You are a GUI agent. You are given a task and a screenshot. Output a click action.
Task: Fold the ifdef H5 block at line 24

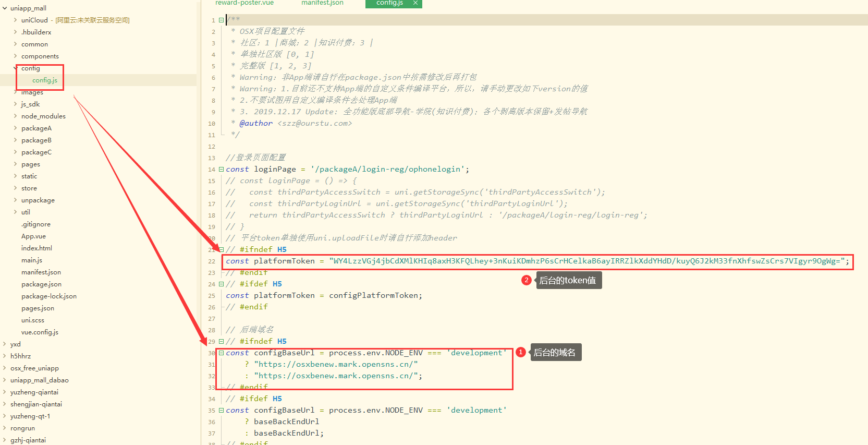[222, 284]
